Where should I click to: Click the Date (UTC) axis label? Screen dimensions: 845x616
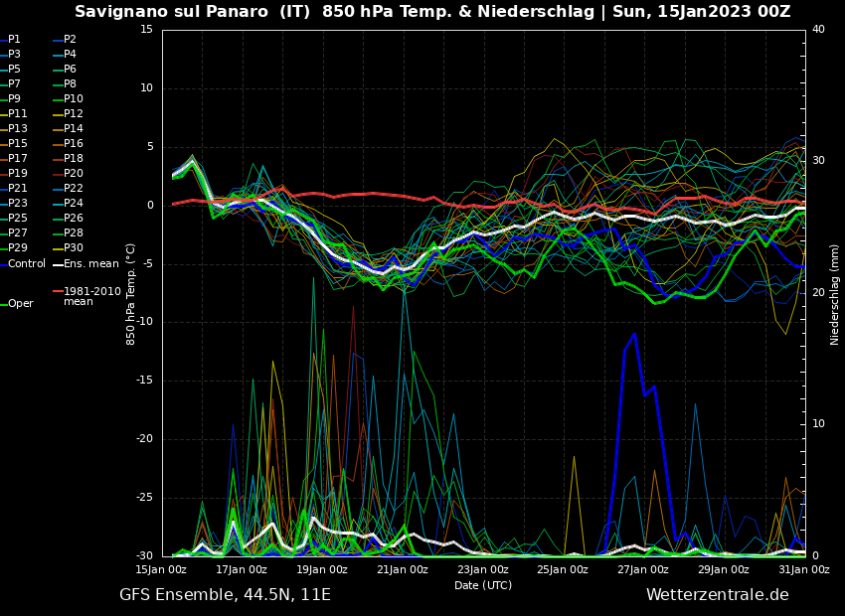coord(483,585)
